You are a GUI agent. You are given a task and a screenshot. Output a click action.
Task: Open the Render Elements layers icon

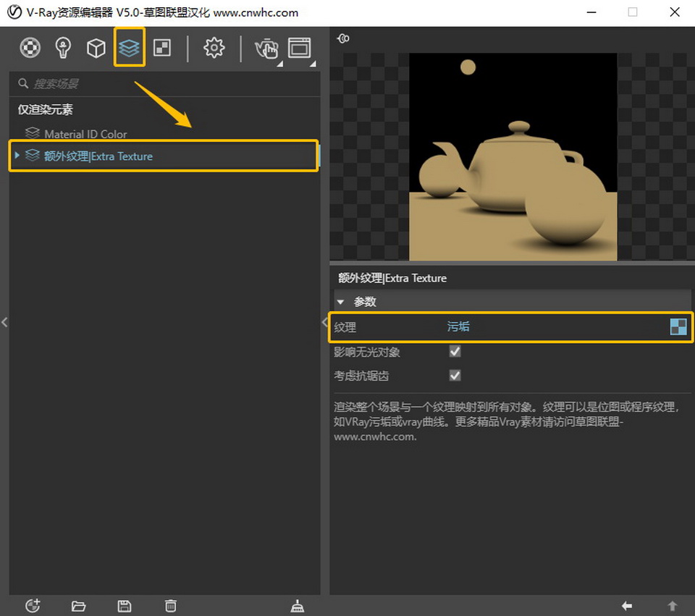129,48
